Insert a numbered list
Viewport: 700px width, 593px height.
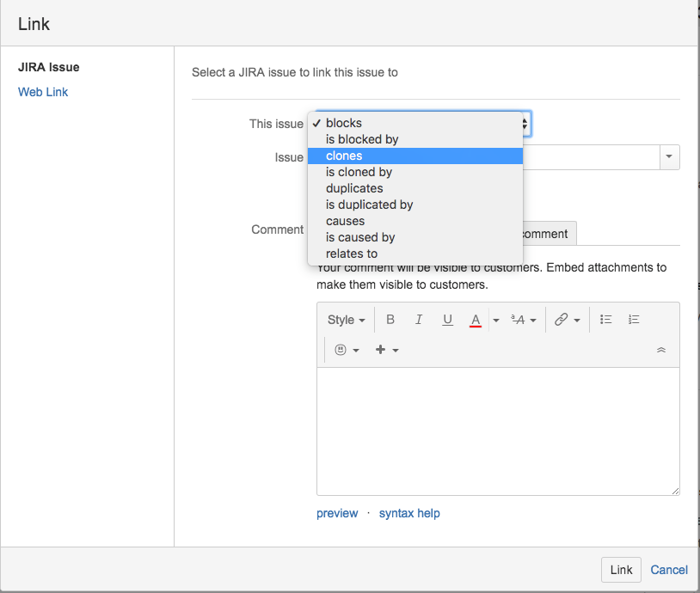tap(634, 320)
